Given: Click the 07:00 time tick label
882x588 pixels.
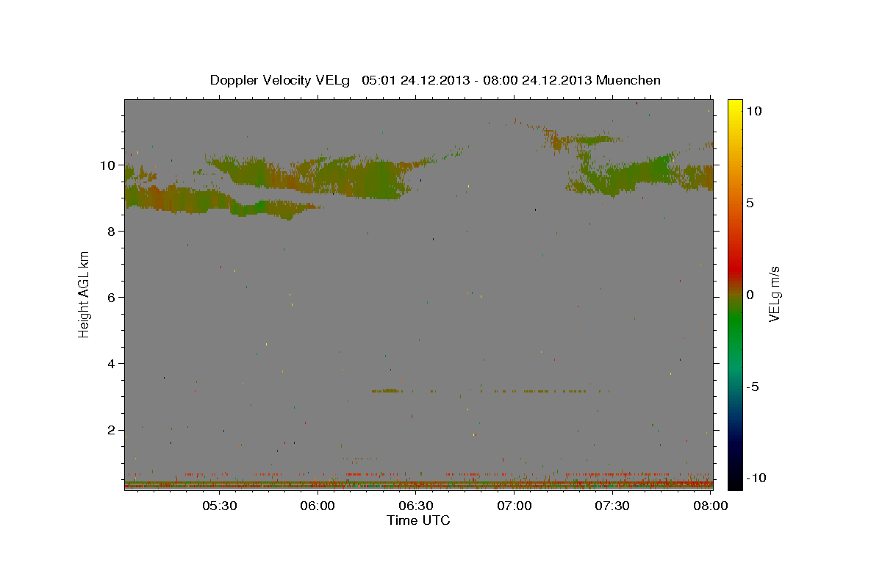Looking at the screenshot, I should 514,506.
